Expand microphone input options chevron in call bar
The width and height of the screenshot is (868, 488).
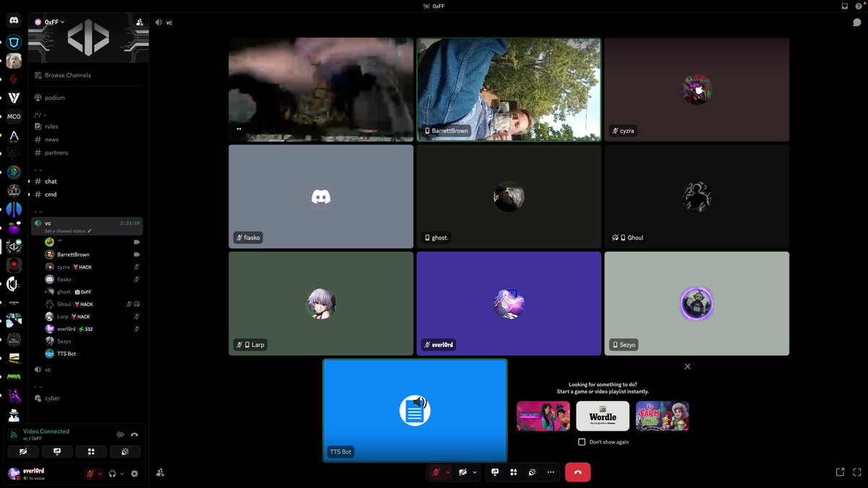448,472
